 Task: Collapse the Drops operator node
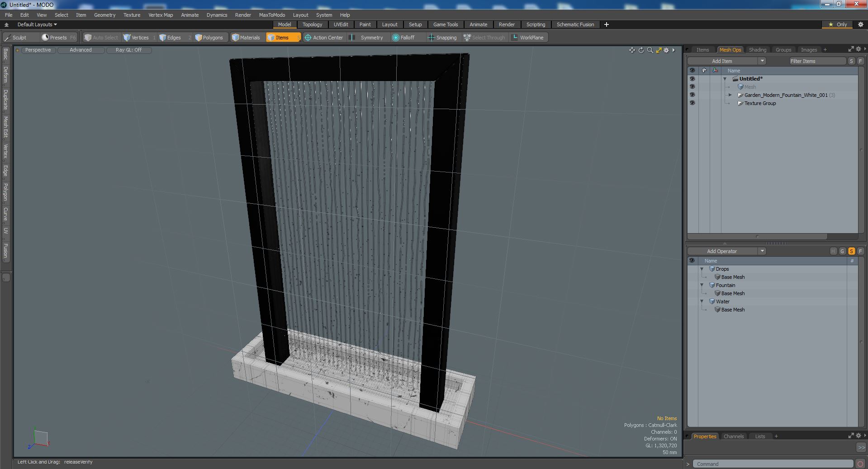point(702,269)
